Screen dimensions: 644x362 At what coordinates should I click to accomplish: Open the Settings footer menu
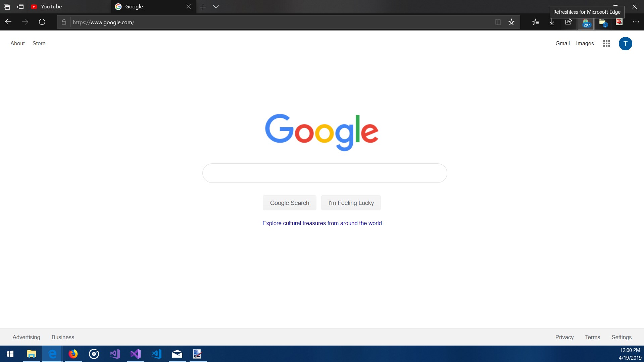pos(622,338)
